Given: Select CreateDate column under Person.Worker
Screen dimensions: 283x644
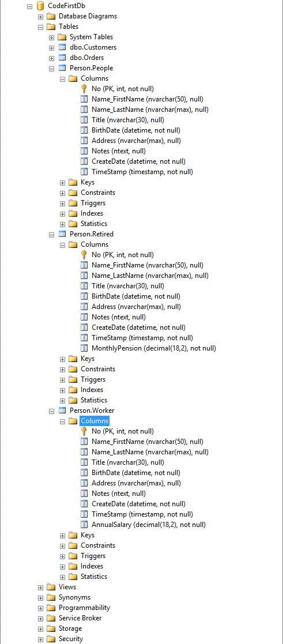Looking at the screenshot, I should (138, 504).
